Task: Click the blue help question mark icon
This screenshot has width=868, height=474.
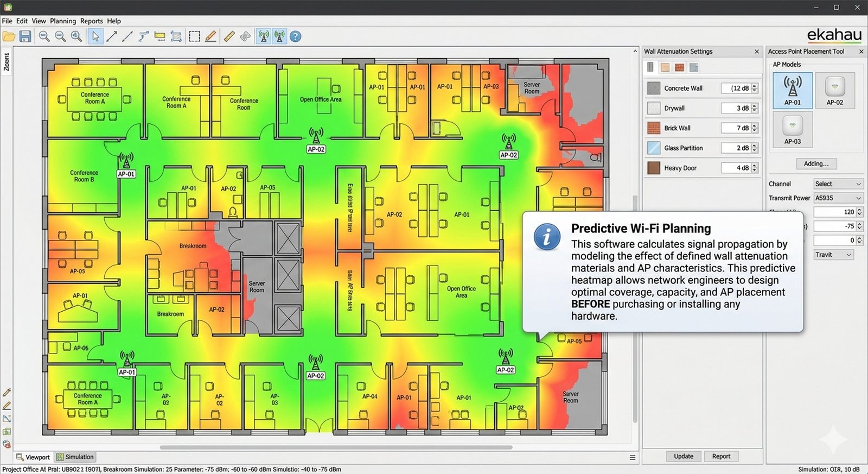Action: (x=295, y=36)
